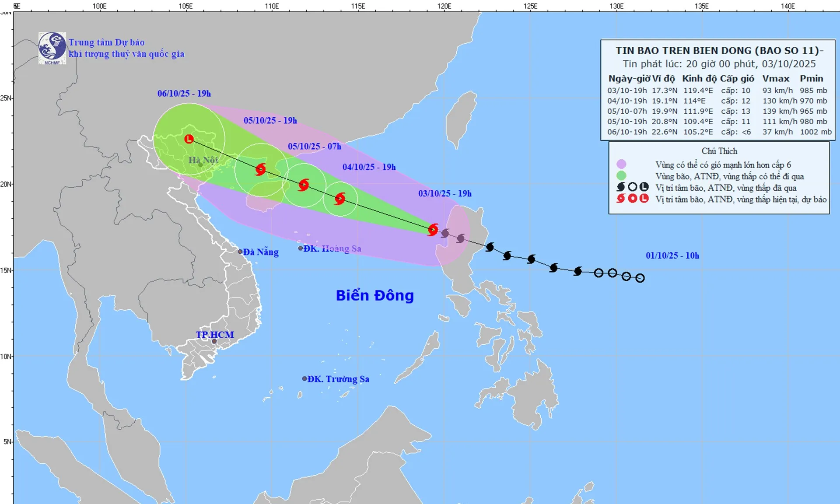Click the easternmost open-circle track marker
840x504 pixels.
click(640, 278)
